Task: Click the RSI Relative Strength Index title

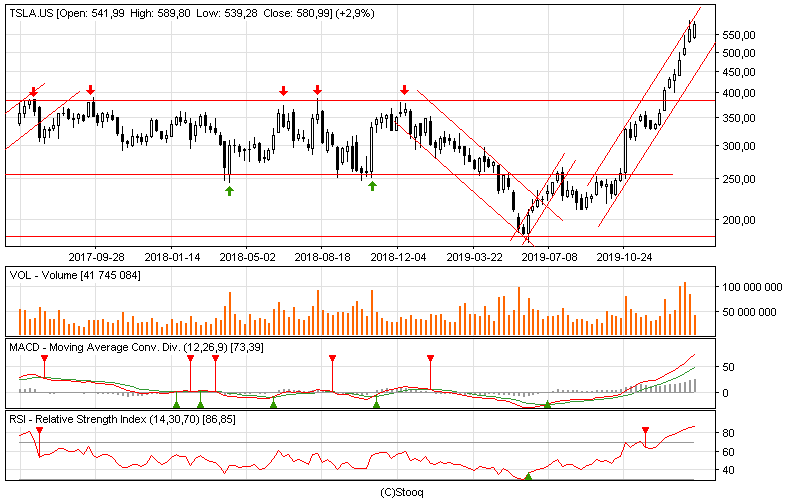Action: (x=122, y=420)
